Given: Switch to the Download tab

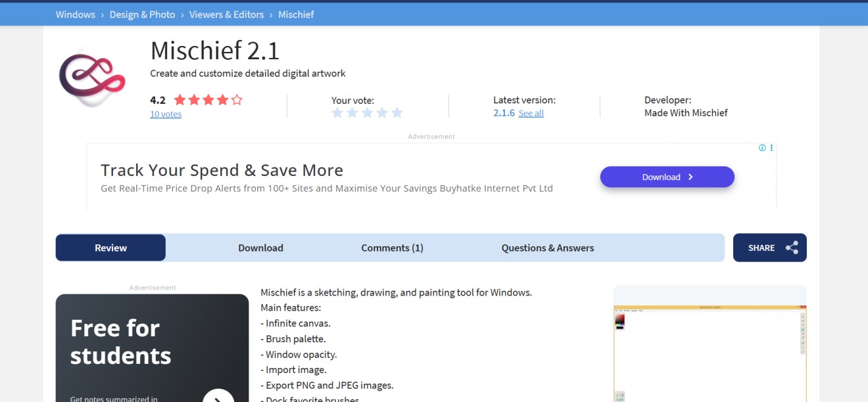Looking at the screenshot, I should 260,248.
